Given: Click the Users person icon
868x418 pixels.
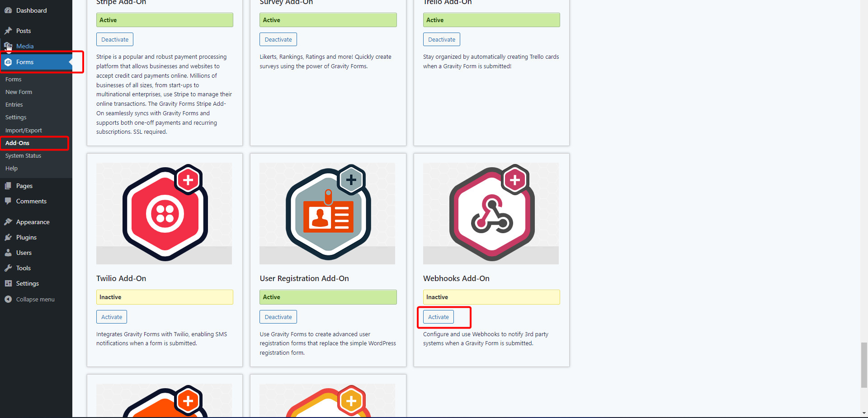Looking at the screenshot, I should click(8, 253).
